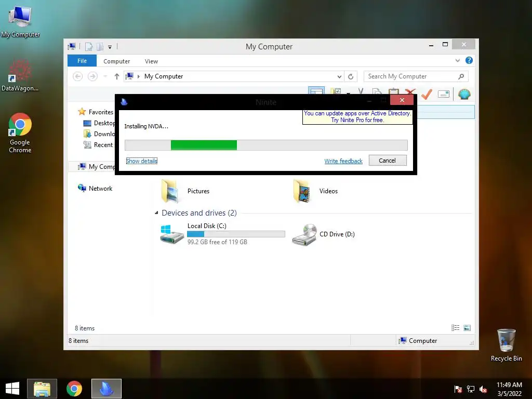This screenshot has height=399, width=532.
Task: Switch to the Computer ribbon tab
Action: pos(117,61)
